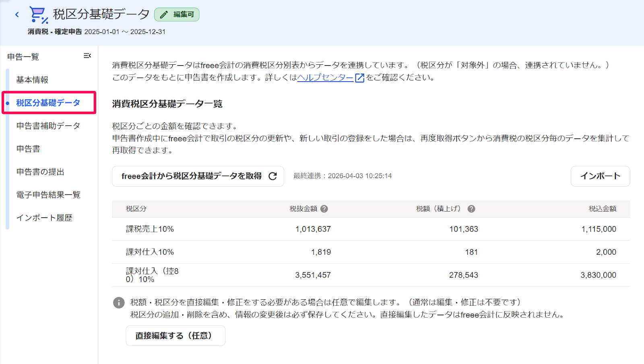
Task: Click the 1,115,000 total cell
Action: 599,229
